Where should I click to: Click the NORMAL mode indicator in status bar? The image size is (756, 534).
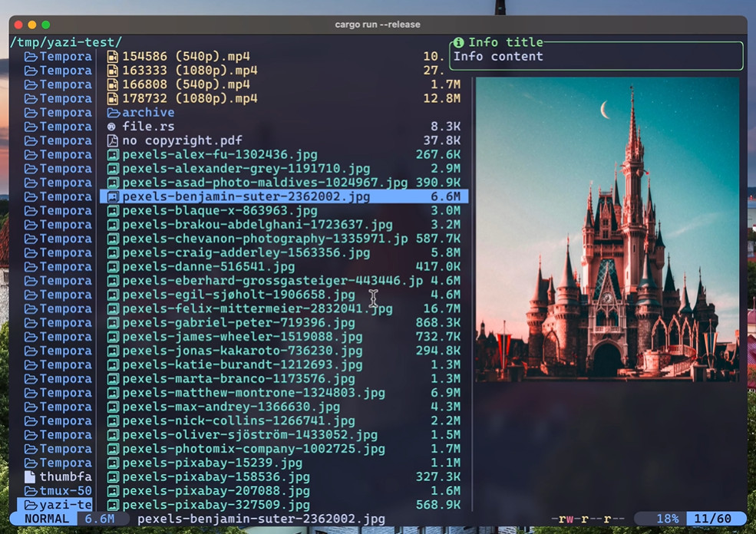tap(46, 519)
